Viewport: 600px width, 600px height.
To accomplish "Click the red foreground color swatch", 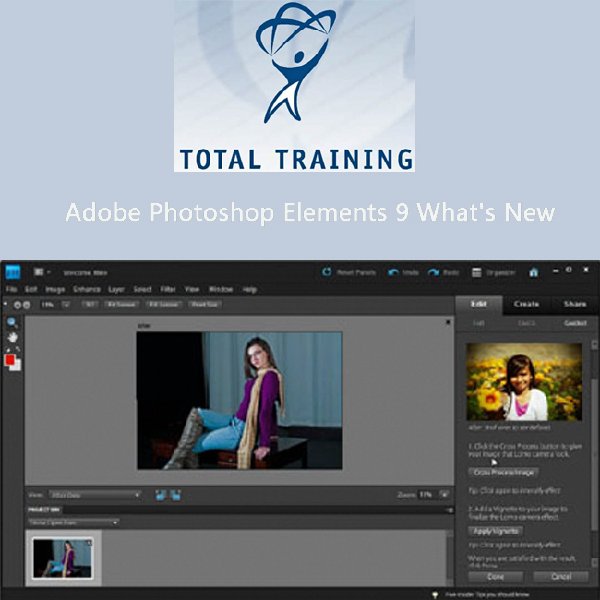I will [x=10, y=360].
